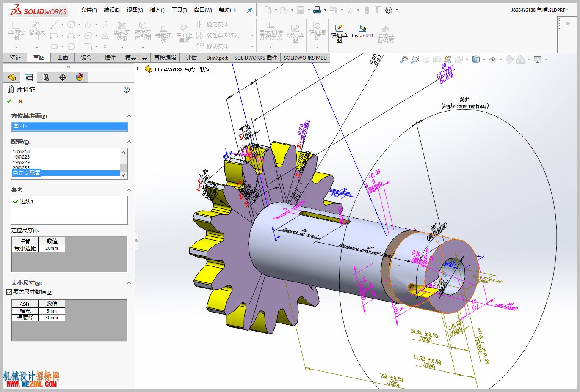Click the Display/Delete Relations (显示/删除几何关系) tool
580x392 pixels.
pyautogui.click(x=271, y=31)
